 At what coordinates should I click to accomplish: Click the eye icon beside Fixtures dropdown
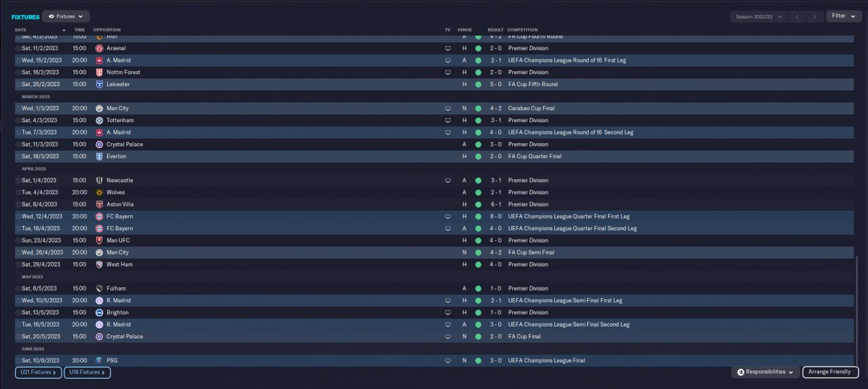(52, 16)
